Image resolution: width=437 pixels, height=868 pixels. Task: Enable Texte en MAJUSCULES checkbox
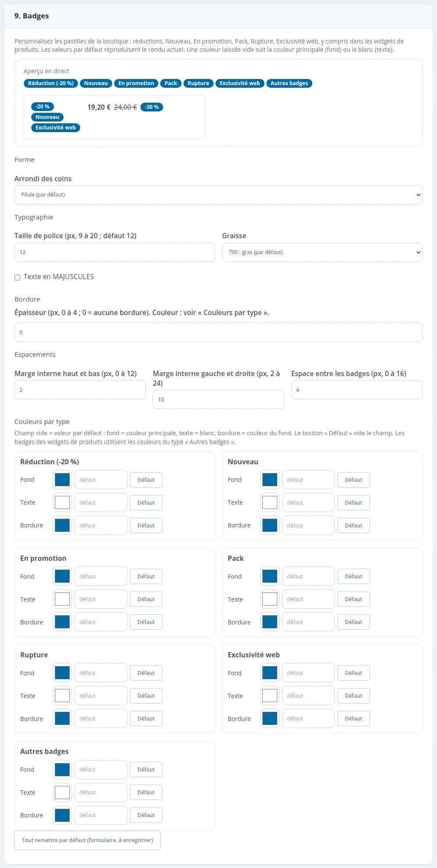coord(18,277)
